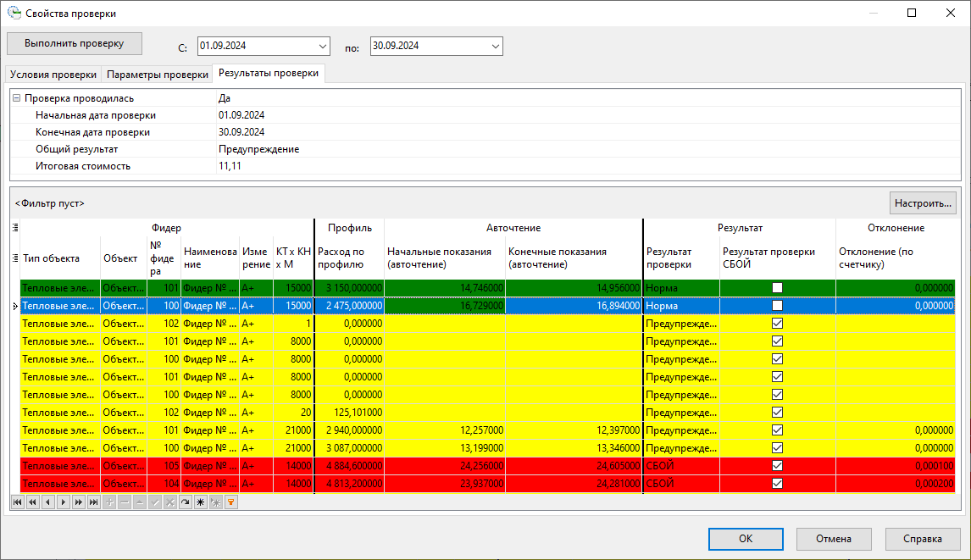Collapse the Проверка проводилась tree node

(x=17, y=98)
